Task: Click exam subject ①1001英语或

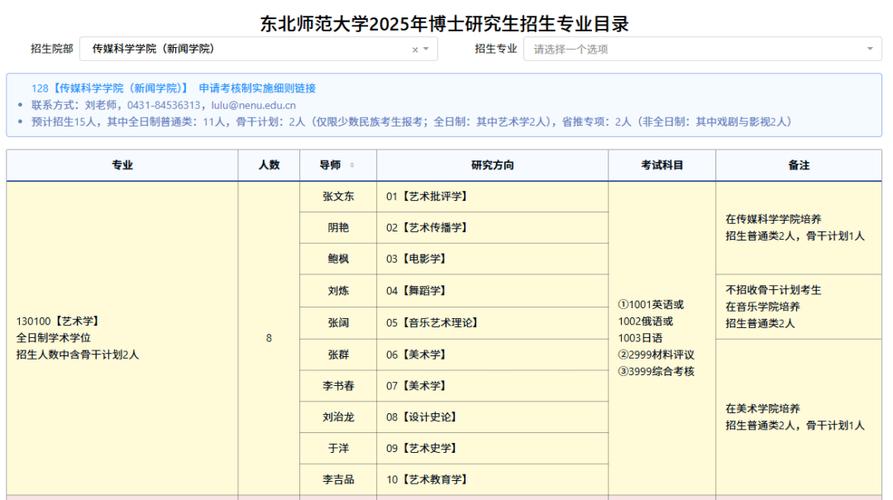Action: point(651,305)
